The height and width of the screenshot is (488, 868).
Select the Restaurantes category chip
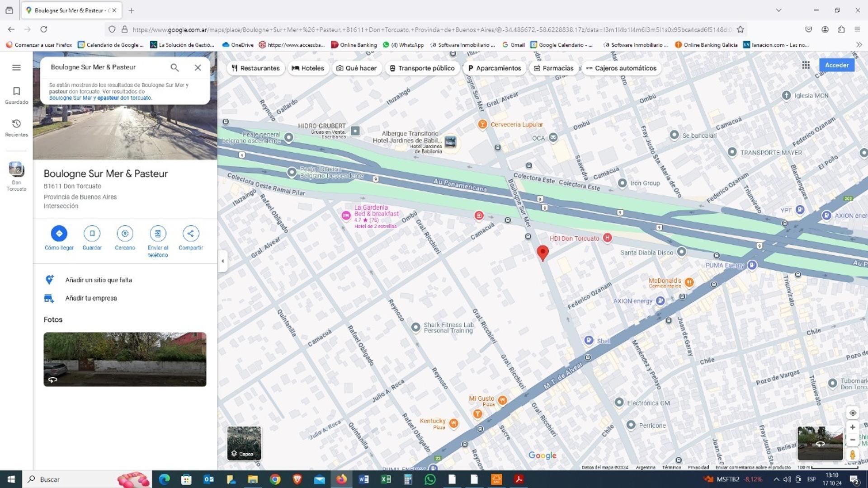(255, 68)
